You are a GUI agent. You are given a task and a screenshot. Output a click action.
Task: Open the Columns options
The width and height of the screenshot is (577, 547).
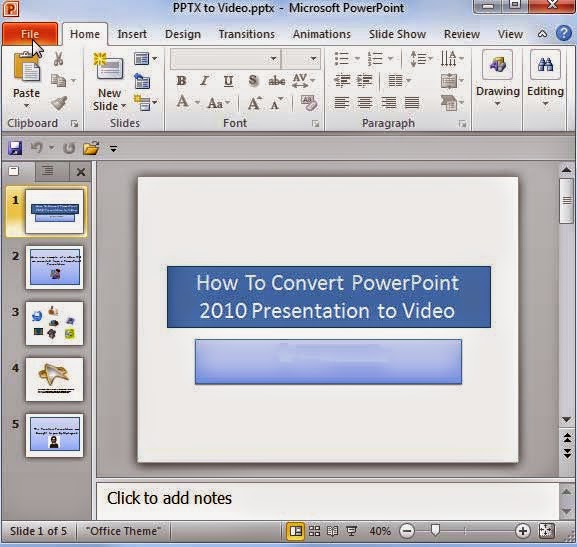pos(399,81)
